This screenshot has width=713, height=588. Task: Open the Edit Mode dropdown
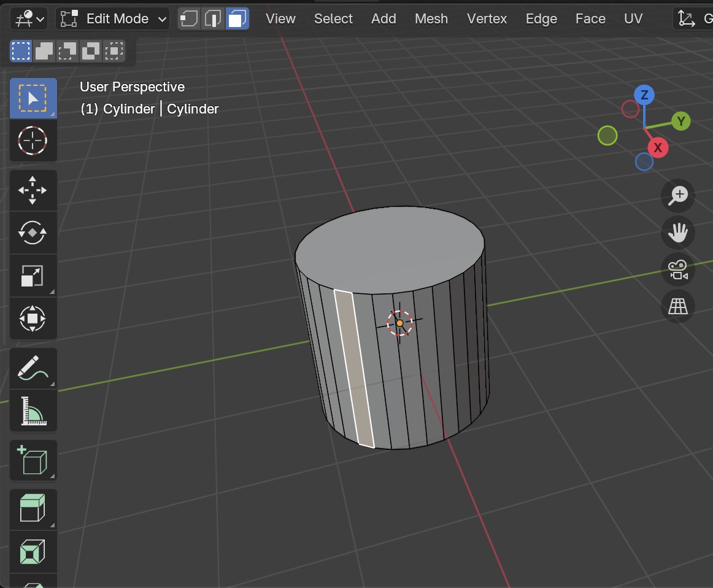coord(113,18)
